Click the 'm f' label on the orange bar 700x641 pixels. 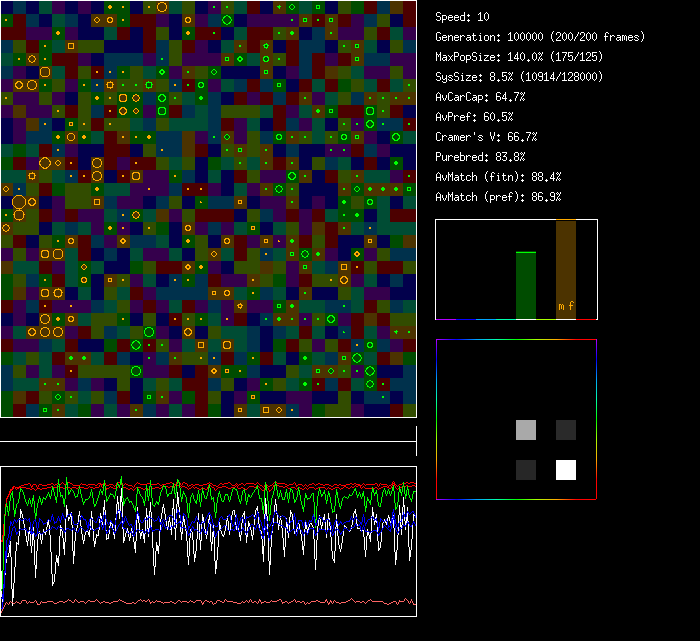click(x=566, y=307)
